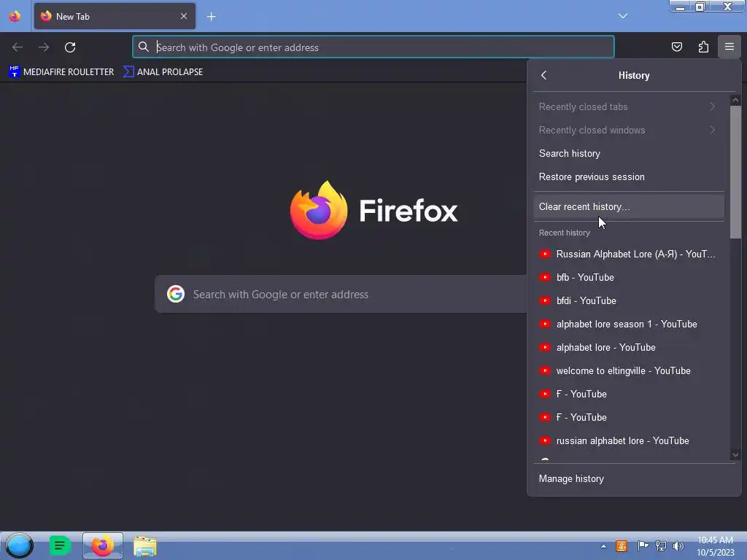
Task: Open the ANAL PROLAPSE bookmark
Action: tap(163, 72)
